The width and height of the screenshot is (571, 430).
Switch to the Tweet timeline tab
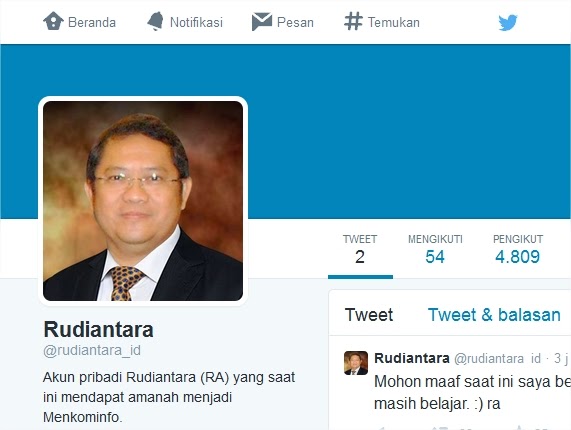tap(369, 315)
